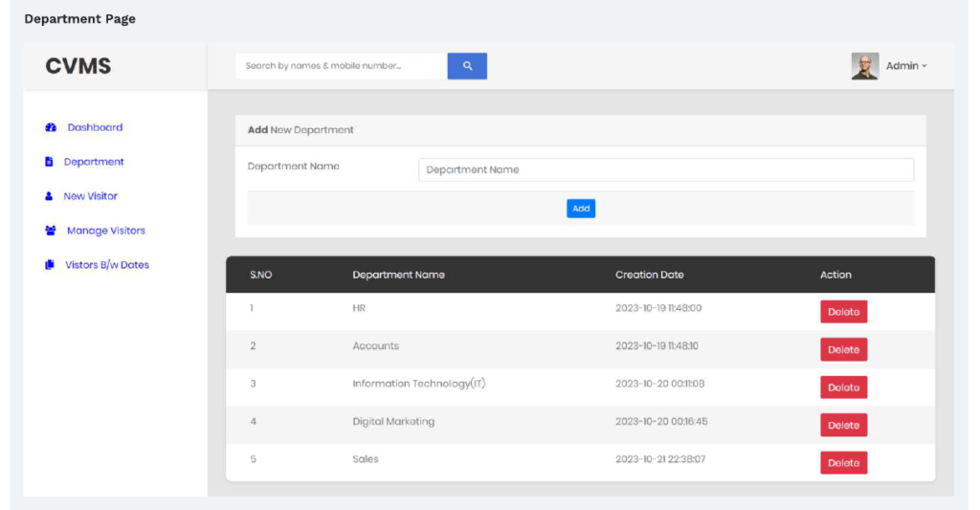Click the Visitors B/w Dates files icon
Viewport: 980px width, 510px height.
click(50, 265)
